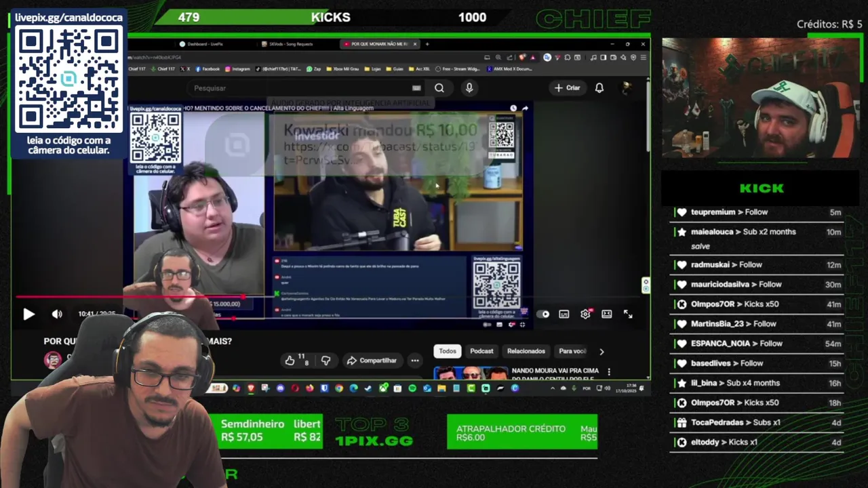868x488 pixels.
Task: Open Facebook bookmark
Action: 207,68
